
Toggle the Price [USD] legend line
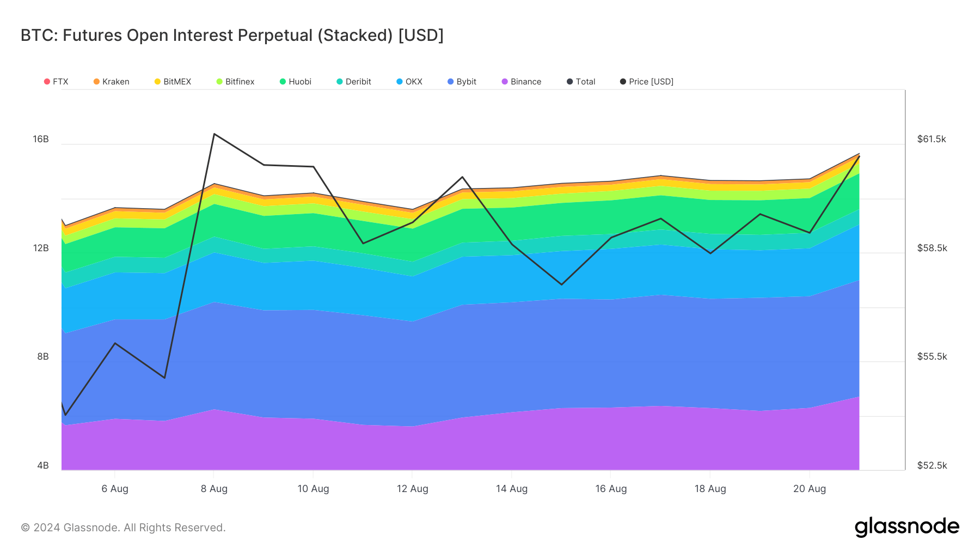[x=647, y=82]
